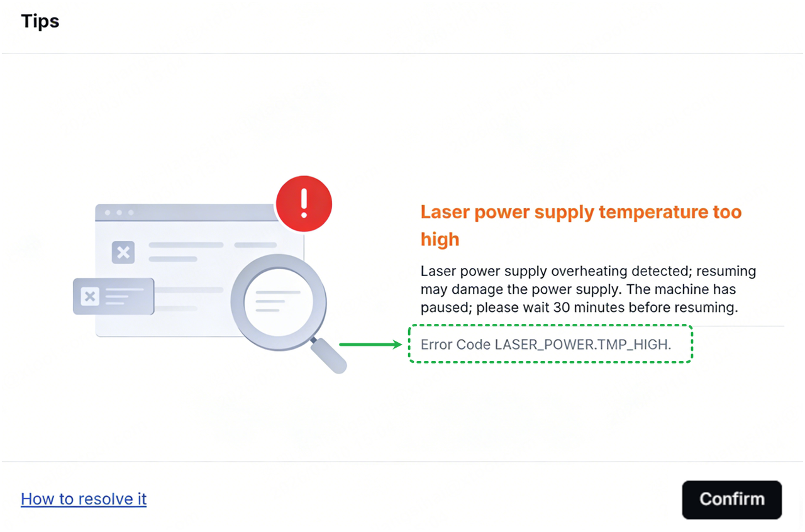Viewport: 805px width, 532px height.
Task: Click the magnifying glass lens in the illustration
Action: (x=279, y=301)
